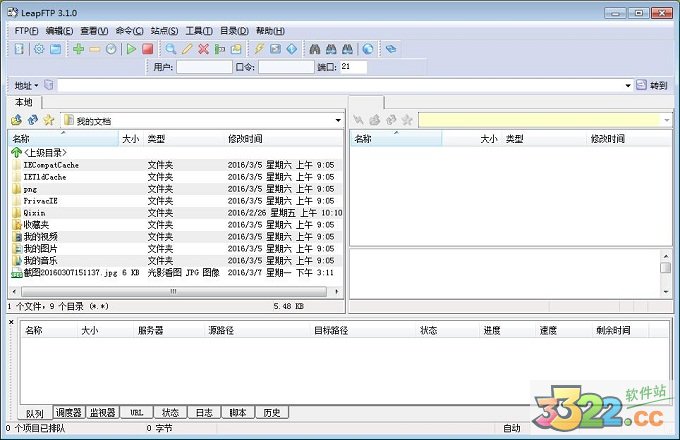Open the 地址 label dropdown arrow

click(x=36, y=85)
